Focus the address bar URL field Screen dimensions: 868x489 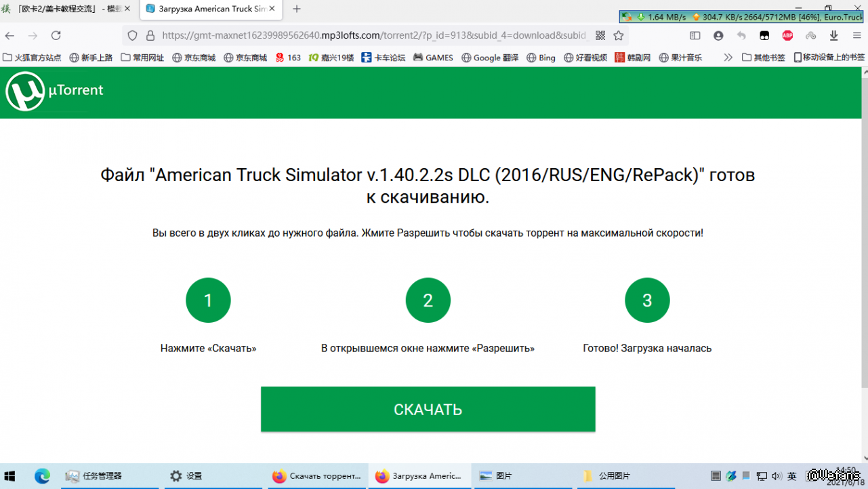click(375, 35)
